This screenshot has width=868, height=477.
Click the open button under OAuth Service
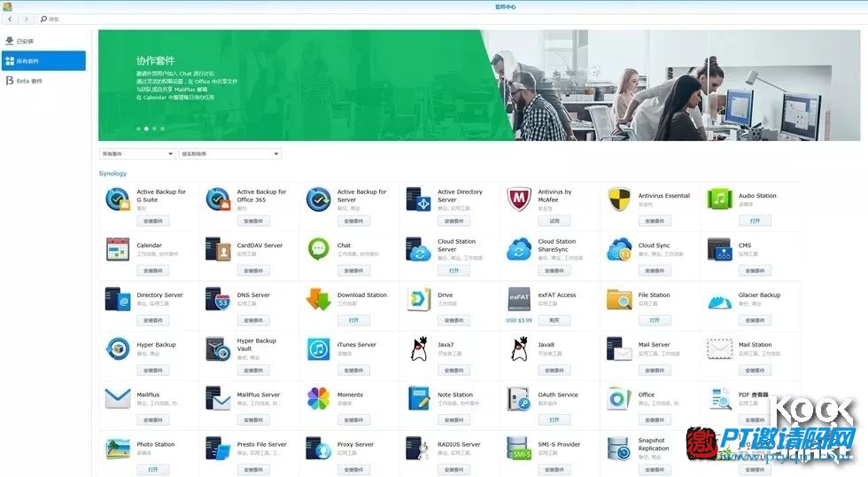coord(554,420)
